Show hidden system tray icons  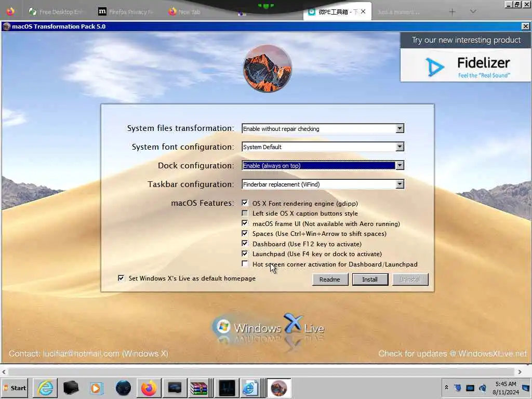(446, 387)
